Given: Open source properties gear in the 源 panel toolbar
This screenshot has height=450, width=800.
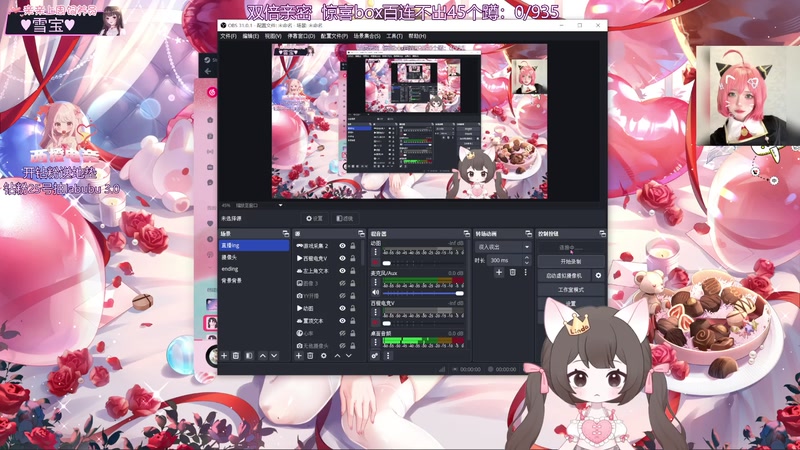Looking at the screenshot, I should coord(323,356).
